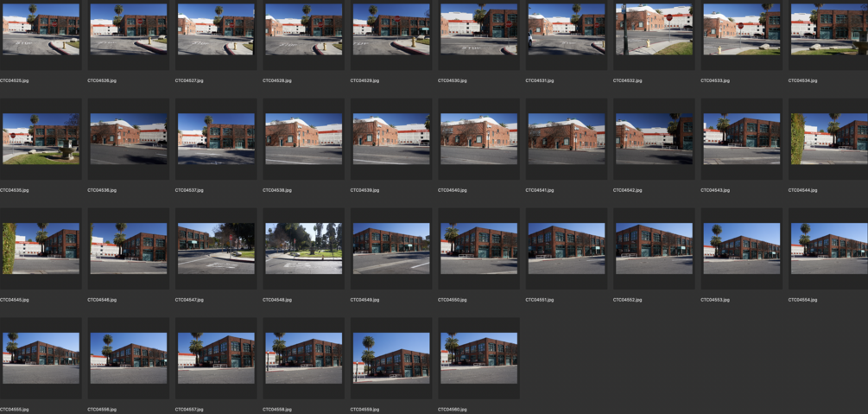This screenshot has height=414, width=868.
Task: Select the CTC04556.jpg photo thumbnail
Action: coord(129,359)
